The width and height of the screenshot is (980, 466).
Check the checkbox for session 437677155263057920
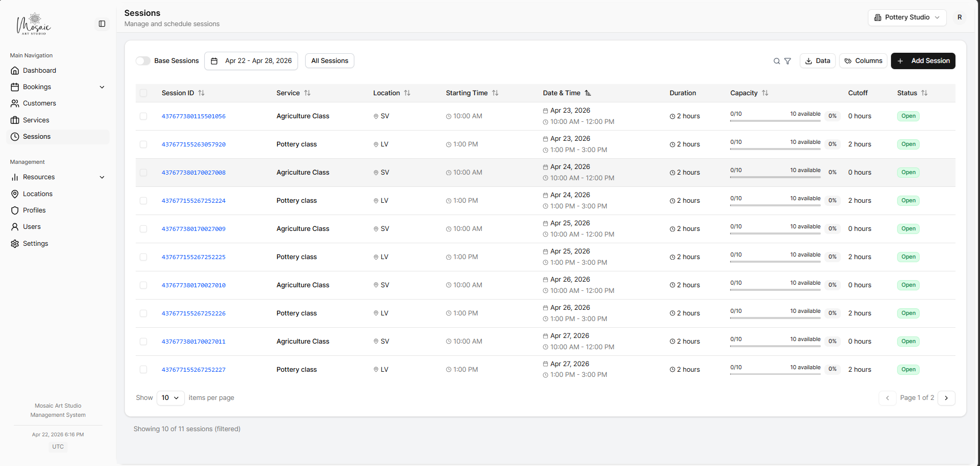[143, 144]
